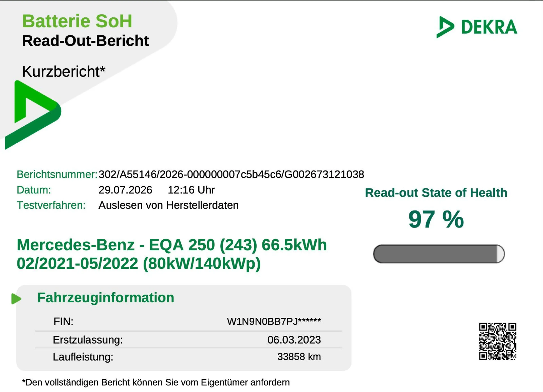Click the footnote about the vollständigen Bericht

[x=156, y=382]
